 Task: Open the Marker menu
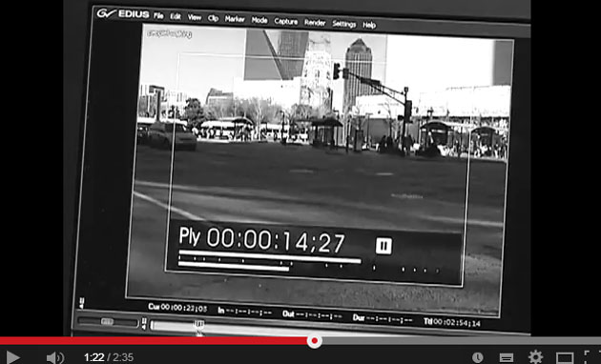[235, 19]
